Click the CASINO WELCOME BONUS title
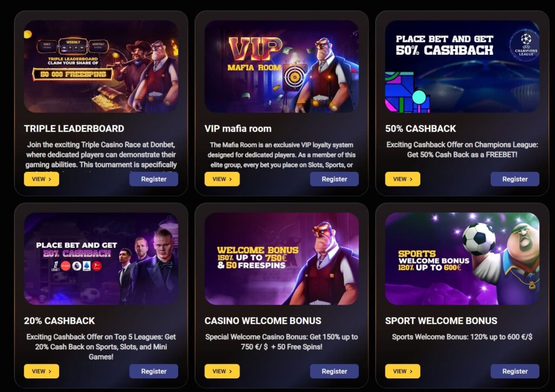 [x=263, y=321]
